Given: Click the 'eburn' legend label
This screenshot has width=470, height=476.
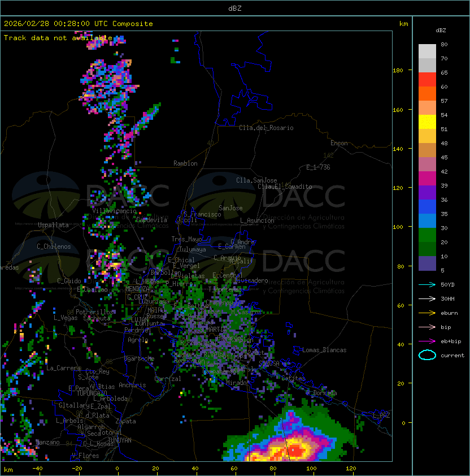Looking at the screenshot, I should tap(449, 313).
